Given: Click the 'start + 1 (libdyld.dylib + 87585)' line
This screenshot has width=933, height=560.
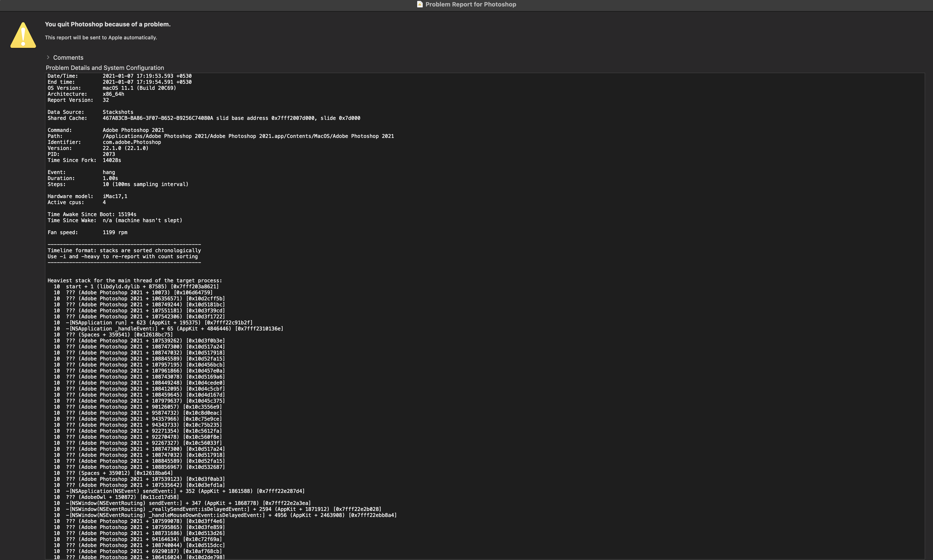Looking at the screenshot, I should tap(136, 286).
